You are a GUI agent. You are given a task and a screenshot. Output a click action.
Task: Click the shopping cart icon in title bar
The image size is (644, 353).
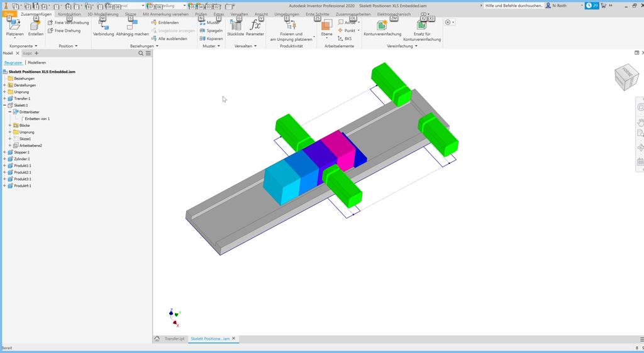click(603, 6)
